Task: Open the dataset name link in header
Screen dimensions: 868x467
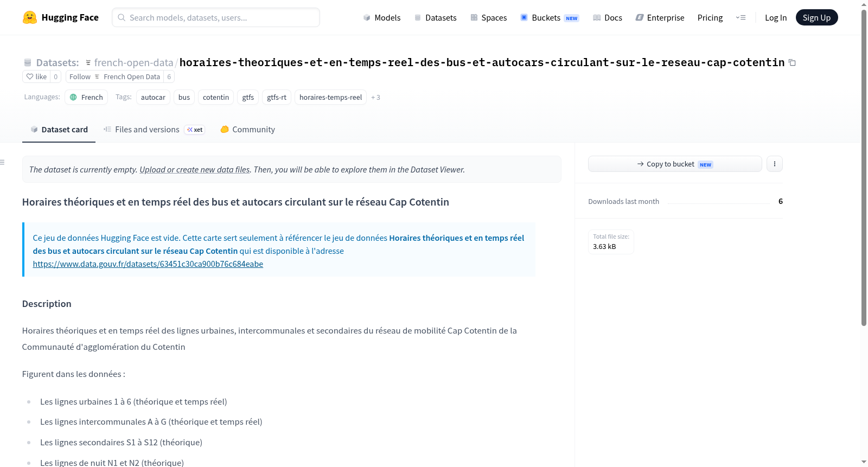Action: [482, 62]
